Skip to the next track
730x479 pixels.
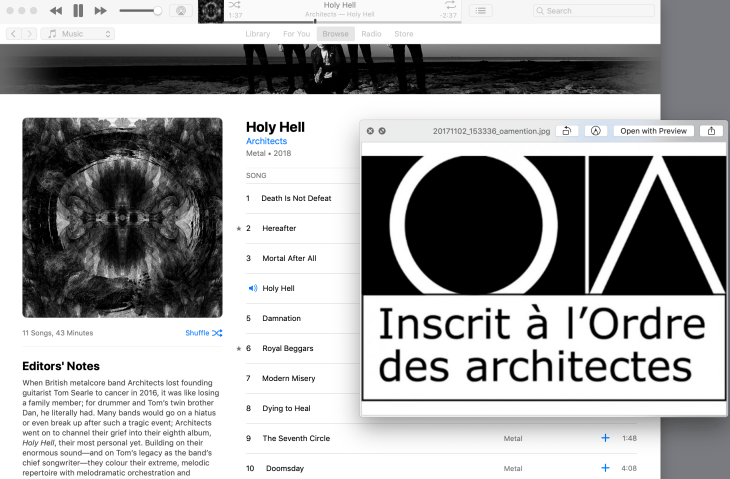coord(101,10)
